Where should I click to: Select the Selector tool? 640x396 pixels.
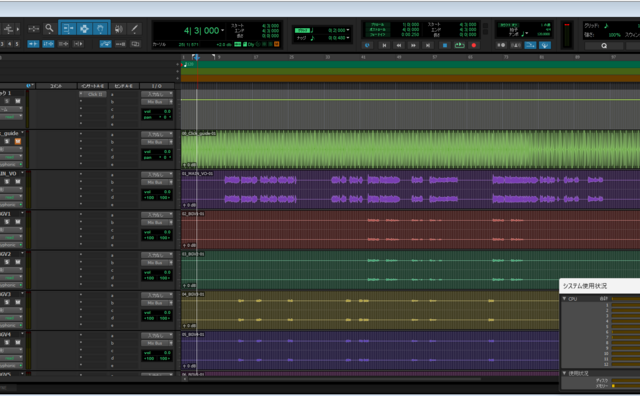84,29
